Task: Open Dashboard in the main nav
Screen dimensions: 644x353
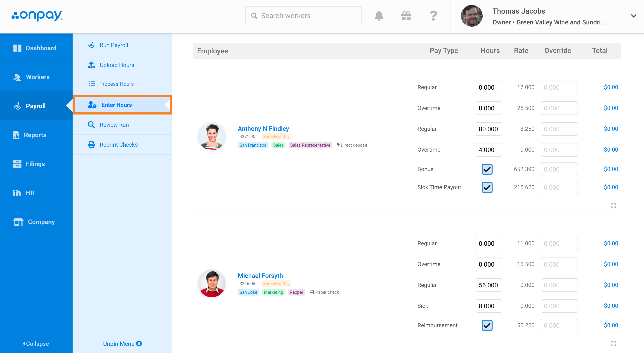Action: pyautogui.click(x=36, y=48)
